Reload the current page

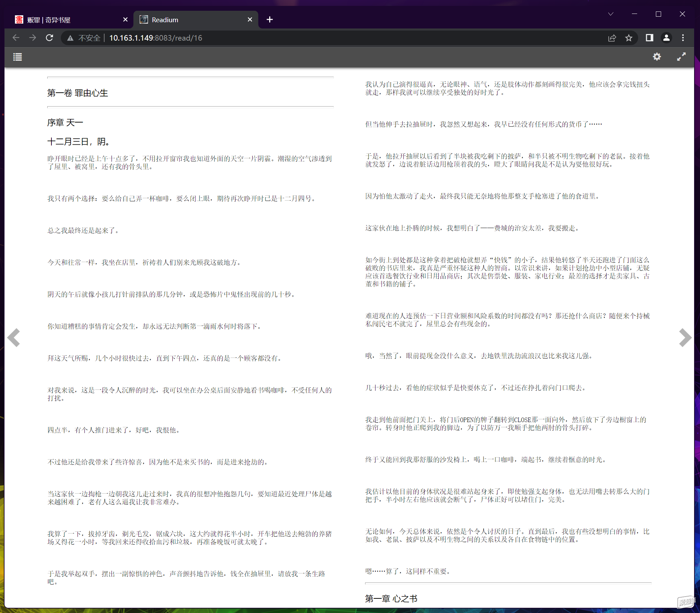click(49, 38)
